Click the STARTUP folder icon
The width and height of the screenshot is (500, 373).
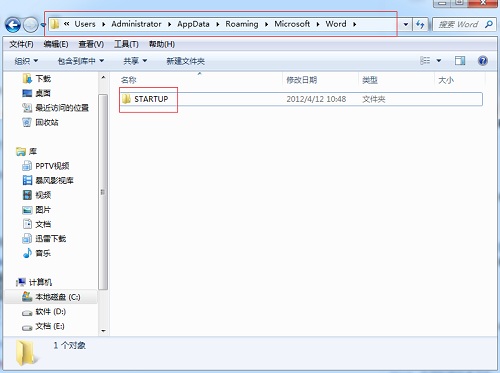[x=126, y=99]
